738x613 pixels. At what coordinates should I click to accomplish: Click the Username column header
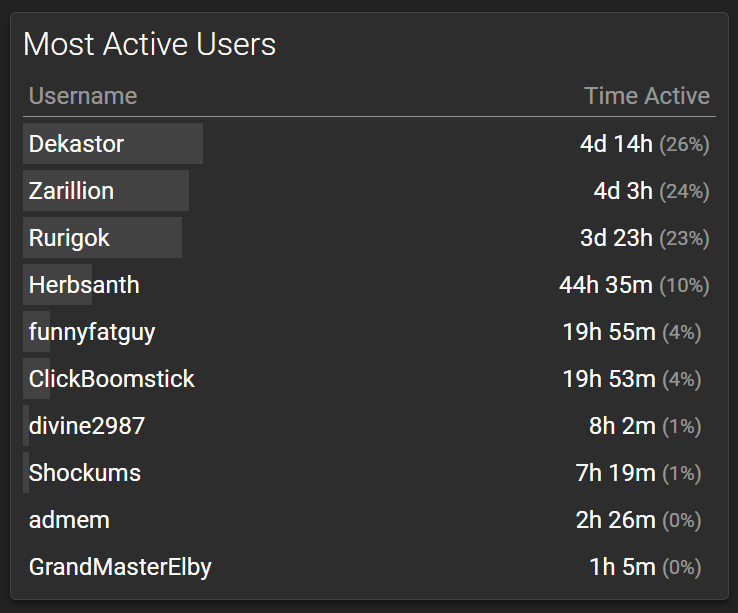coord(83,96)
